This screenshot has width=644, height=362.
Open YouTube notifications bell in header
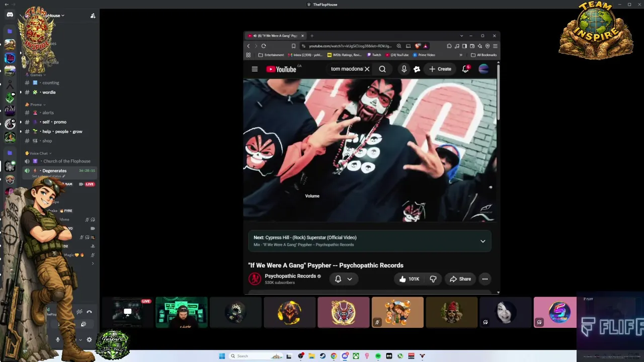pyautogui.click(x=465, y=69)
